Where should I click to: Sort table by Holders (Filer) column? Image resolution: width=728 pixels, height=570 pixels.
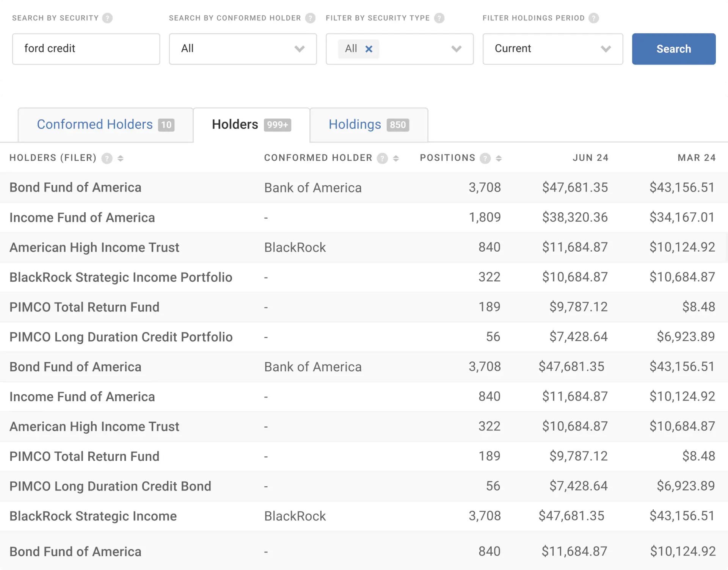(x=121, y=158)
